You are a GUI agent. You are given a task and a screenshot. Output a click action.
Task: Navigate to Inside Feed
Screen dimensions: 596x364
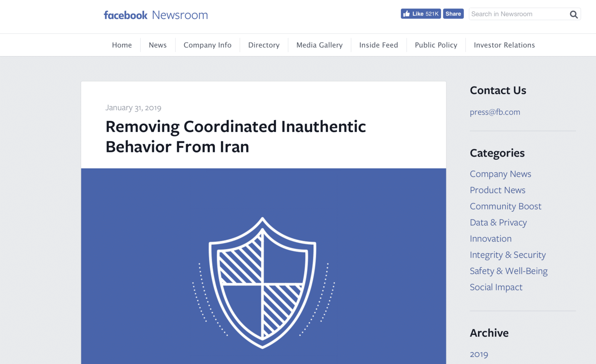(378, 45)
